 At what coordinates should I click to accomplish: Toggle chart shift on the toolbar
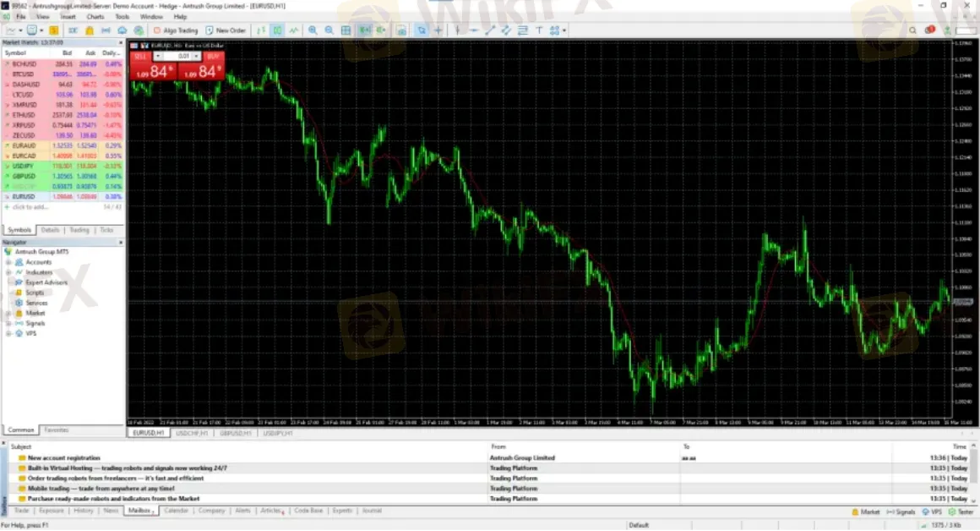pyautogui.click(x=380, y=30)
